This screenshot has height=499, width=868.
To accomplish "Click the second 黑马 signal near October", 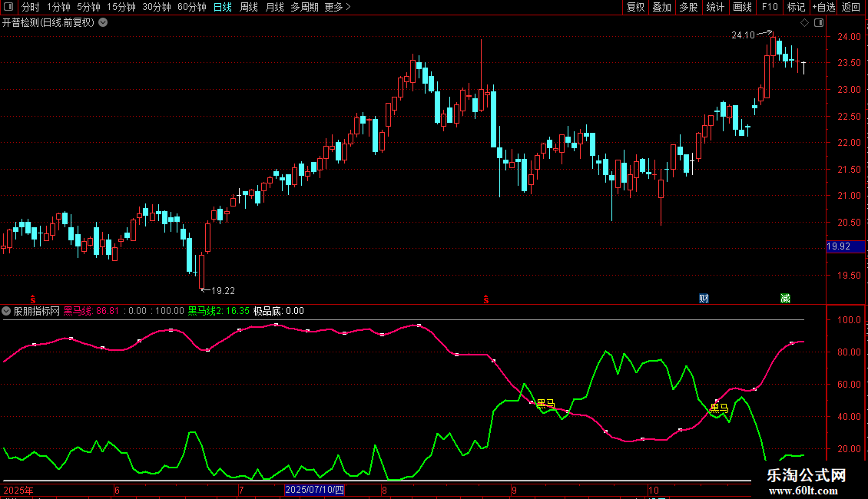I will (x=719, y=408).
